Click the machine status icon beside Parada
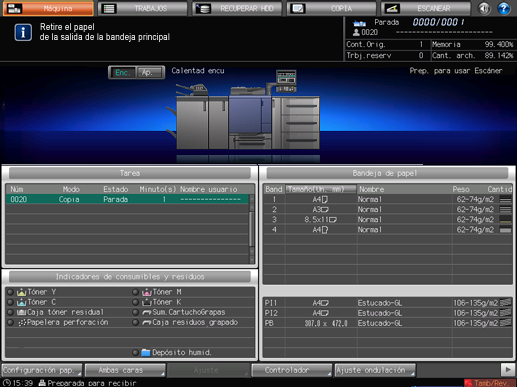 point(359,23)
